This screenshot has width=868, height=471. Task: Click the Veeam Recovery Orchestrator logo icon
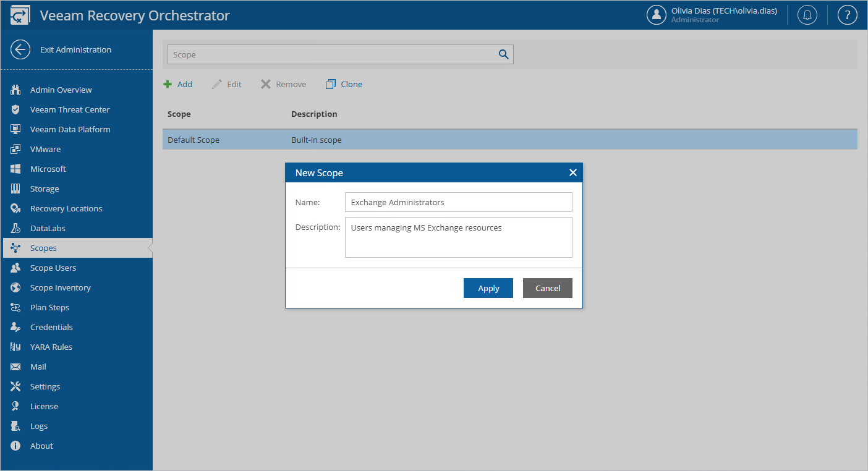point(20,15)
